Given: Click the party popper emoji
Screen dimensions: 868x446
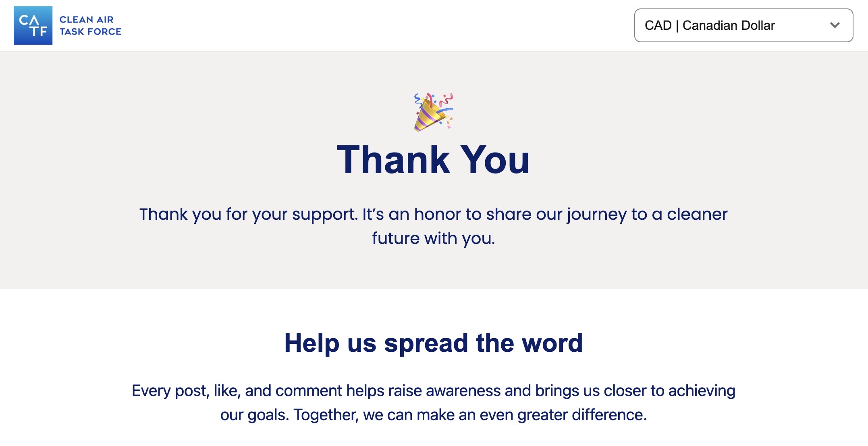Looking at the screenshot, I should click(433, 112).
